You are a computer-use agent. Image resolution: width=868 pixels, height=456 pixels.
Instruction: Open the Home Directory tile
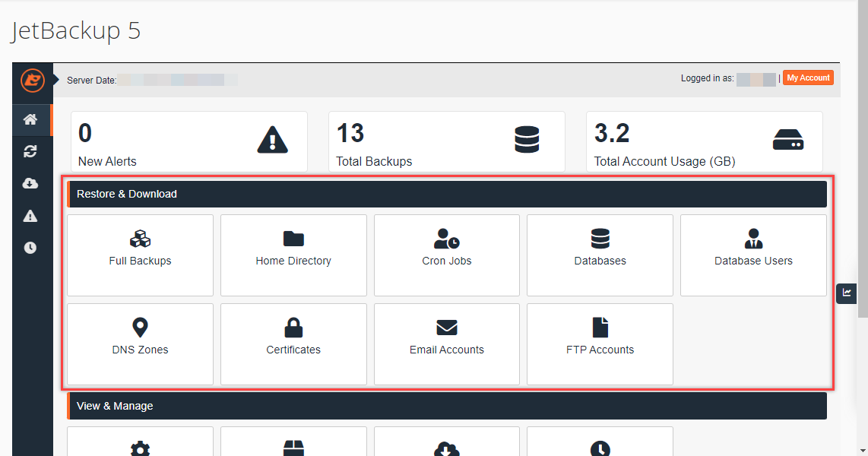coord(293,255)
